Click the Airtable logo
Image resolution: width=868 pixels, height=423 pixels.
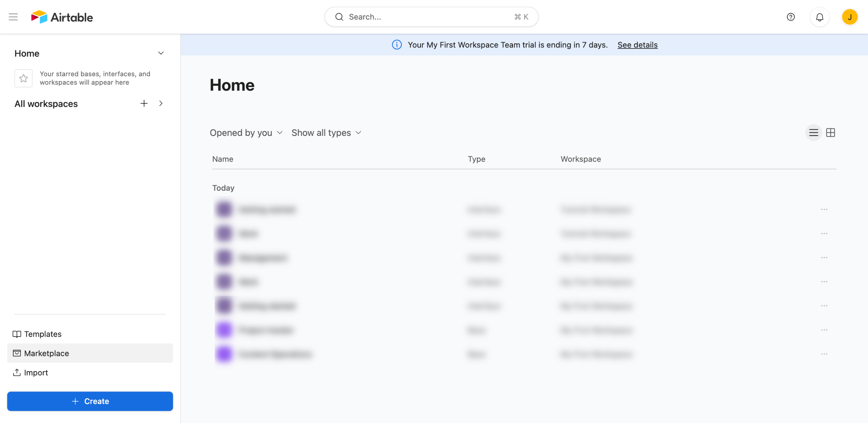tap(62, 17)
